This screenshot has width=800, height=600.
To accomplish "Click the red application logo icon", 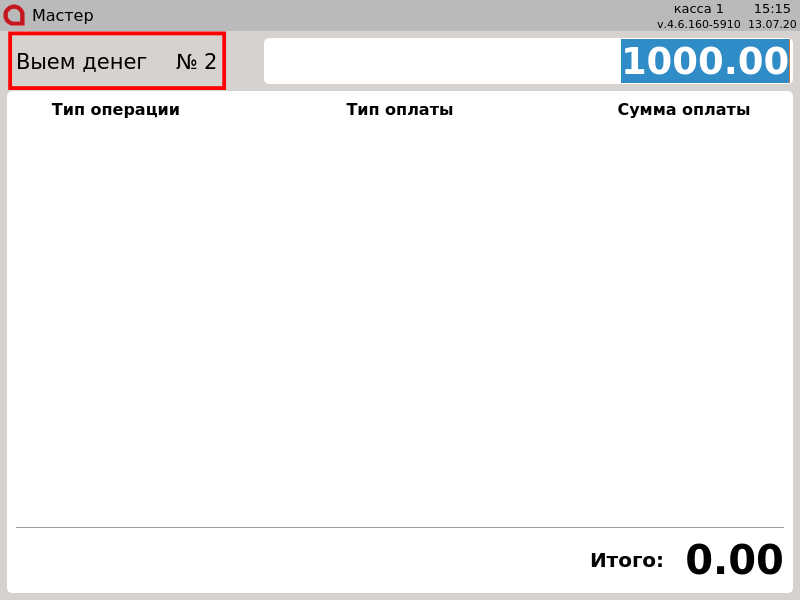I will [x=14, y=15].
